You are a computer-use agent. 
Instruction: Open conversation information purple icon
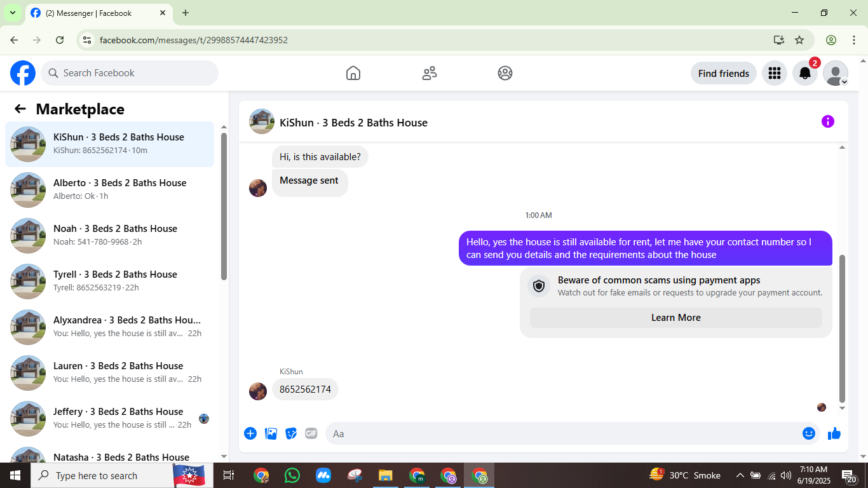(x=827, y=121)
